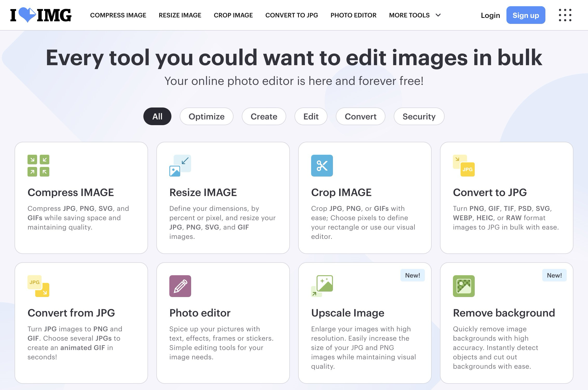This screenshot has width=588, height=390.
Task: Open the MORE TOOLS menu label
Action: (409, 15)
